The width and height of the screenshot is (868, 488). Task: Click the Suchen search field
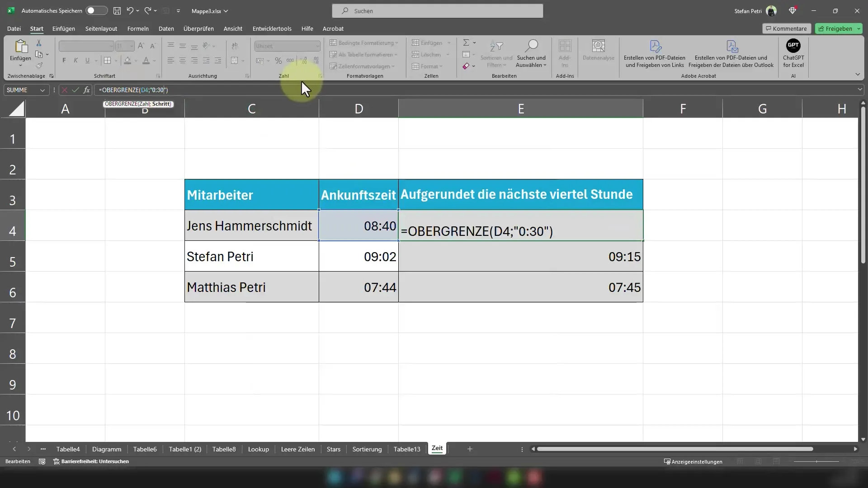tap(438, 11)
